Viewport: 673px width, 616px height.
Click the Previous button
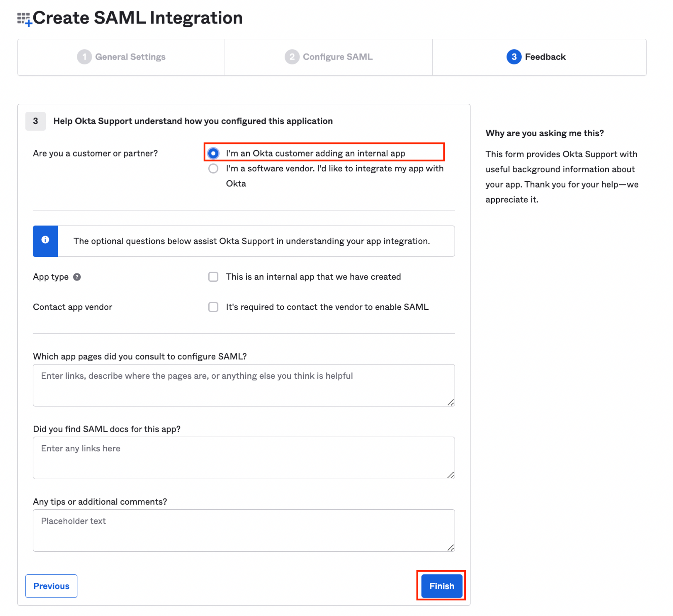[51, 586]
